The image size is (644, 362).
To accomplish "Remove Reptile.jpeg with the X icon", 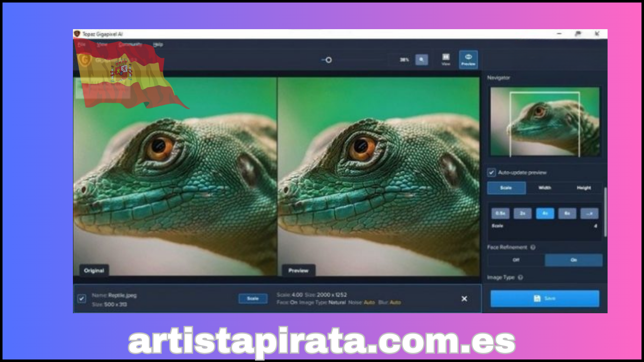I will (x=464, y=299).
